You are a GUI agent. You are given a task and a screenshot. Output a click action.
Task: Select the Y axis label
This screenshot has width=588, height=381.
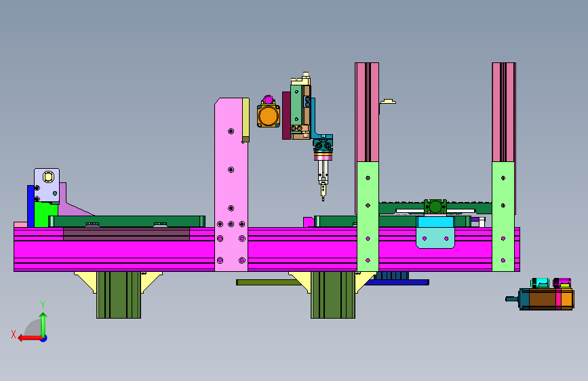pyautogui.click(x=43, y=305)
